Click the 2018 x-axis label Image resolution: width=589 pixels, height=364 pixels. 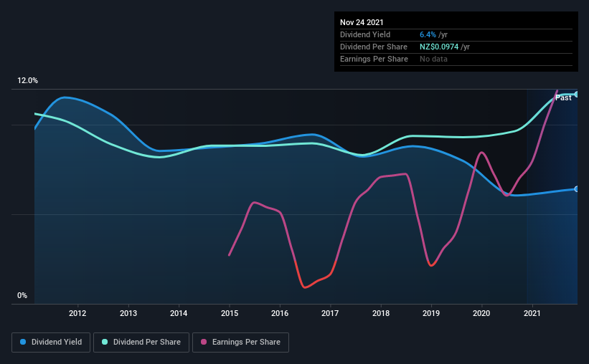(380, 313)
